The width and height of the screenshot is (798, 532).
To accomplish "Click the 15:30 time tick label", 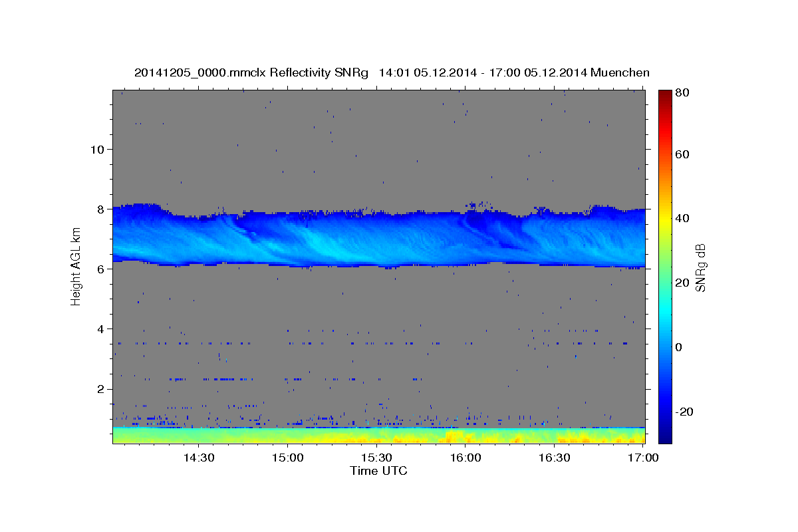I will 376,458.
